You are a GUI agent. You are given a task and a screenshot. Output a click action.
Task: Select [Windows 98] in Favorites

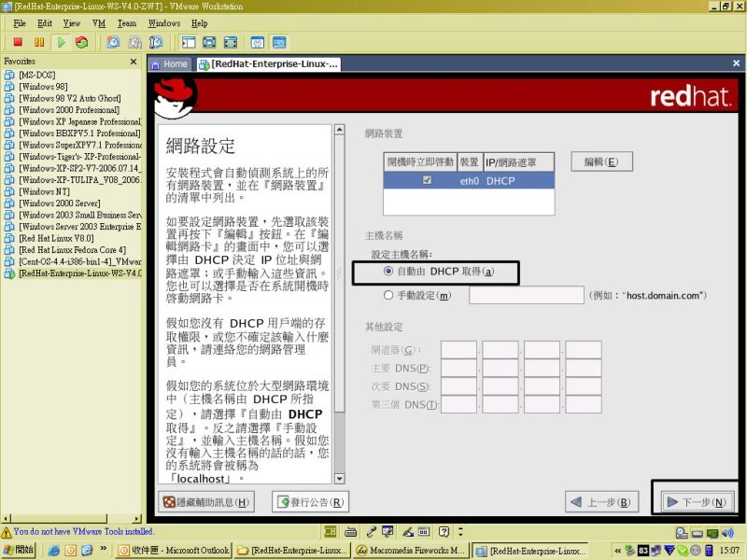(x=43, y=86)
